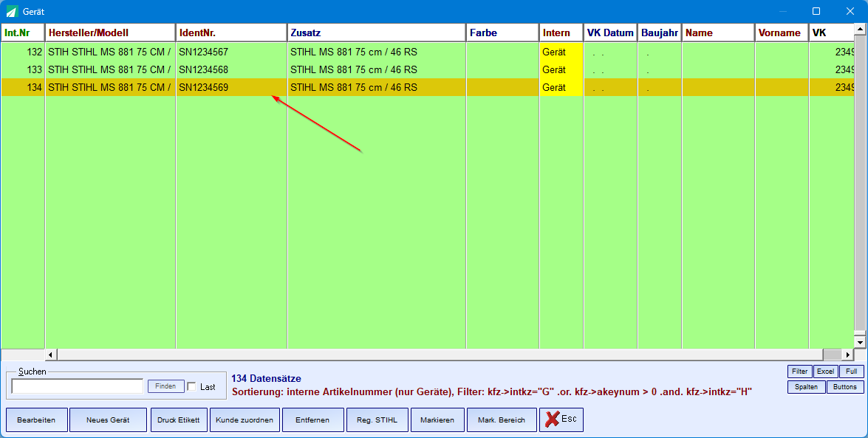Viewport: 868px width, 438px height.
Task: Click the Intern column header
Action: click(x=561, y=32)
